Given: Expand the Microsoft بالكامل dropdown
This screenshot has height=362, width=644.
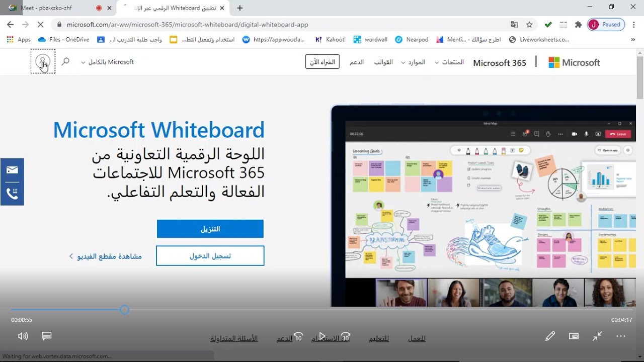Looking at the screenshot, I should pyautogui.click(x=107, y=62).
